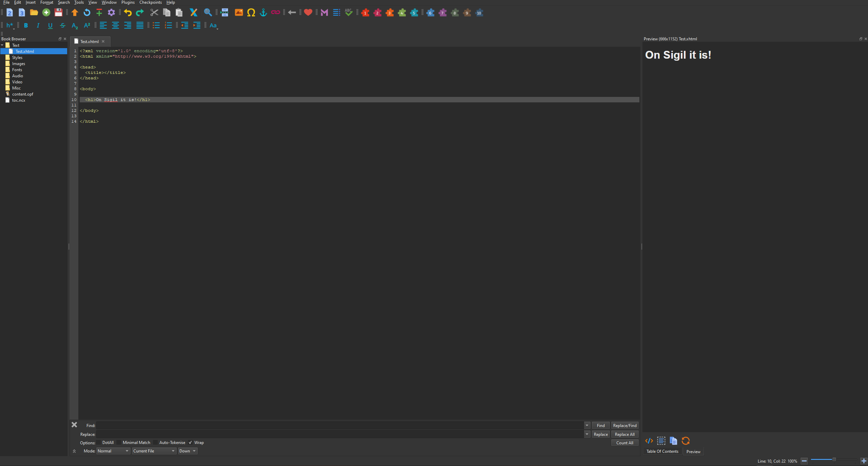Open the Current File scope dropdown
This screenshot has width=868, height=466.
(154, 451)
